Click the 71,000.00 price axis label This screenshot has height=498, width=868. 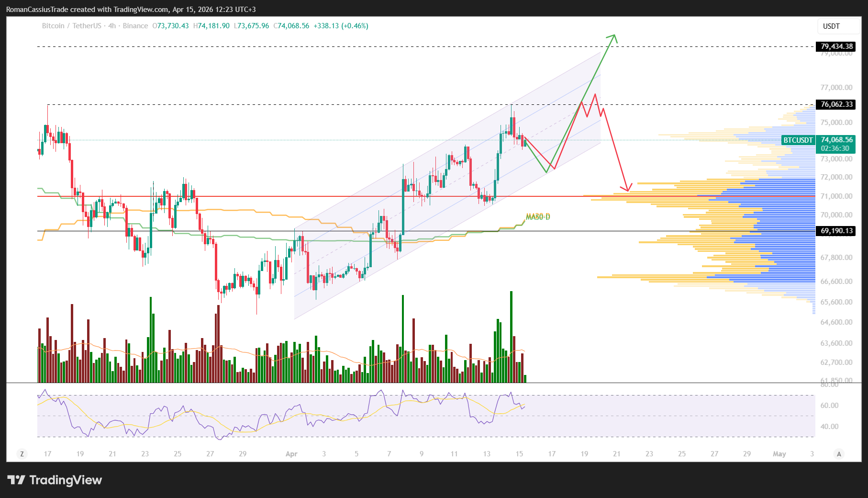click(x=836, y=196)
